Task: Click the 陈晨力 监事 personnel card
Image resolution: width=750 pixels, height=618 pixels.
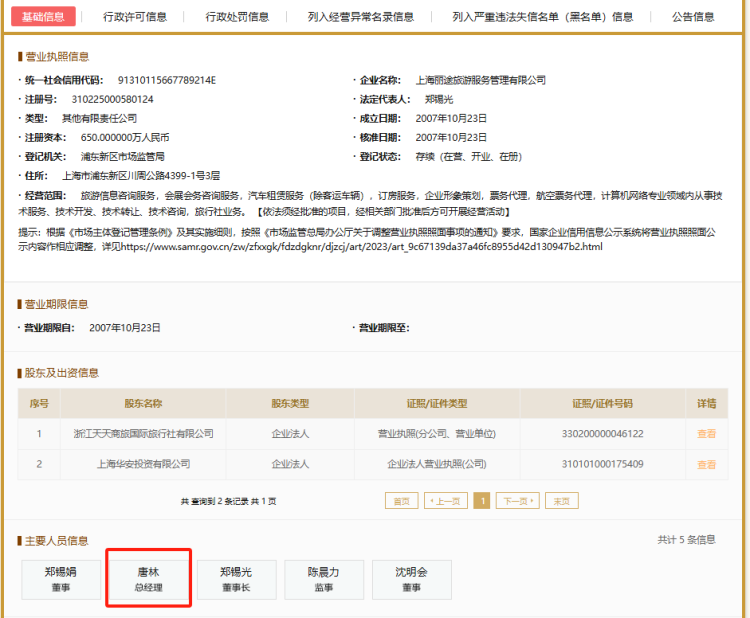Action: (323, 580)
